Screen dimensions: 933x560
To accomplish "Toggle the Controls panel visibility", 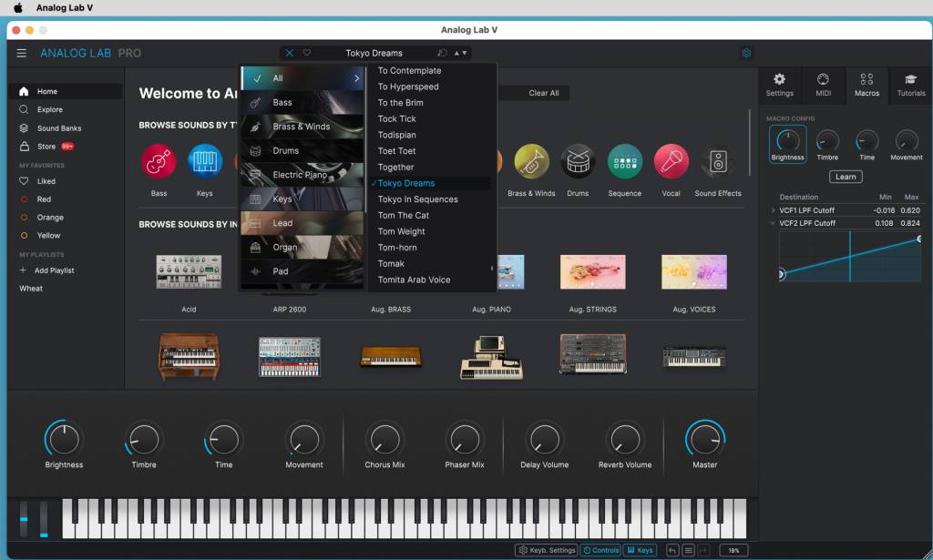I will (x=601, y=550).
